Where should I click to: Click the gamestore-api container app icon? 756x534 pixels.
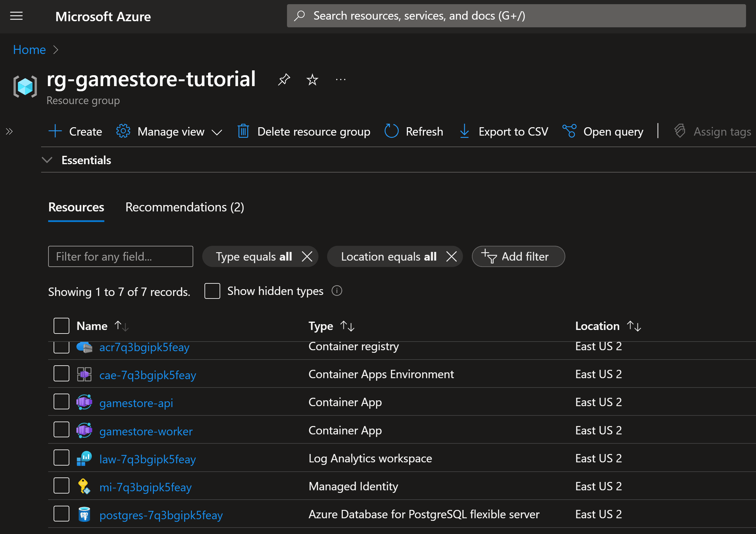point(84,403)
